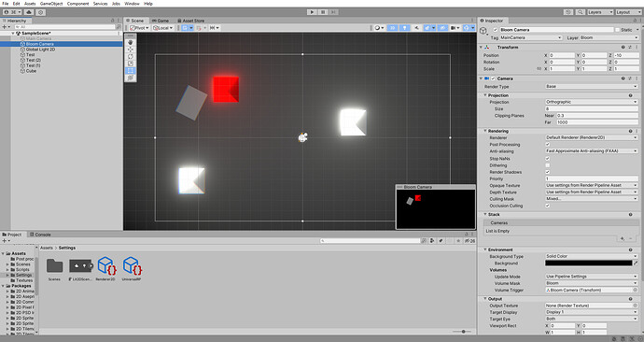
Task: Select Global Light 2D in Hierarchy
Action: [x=40, y=50]
